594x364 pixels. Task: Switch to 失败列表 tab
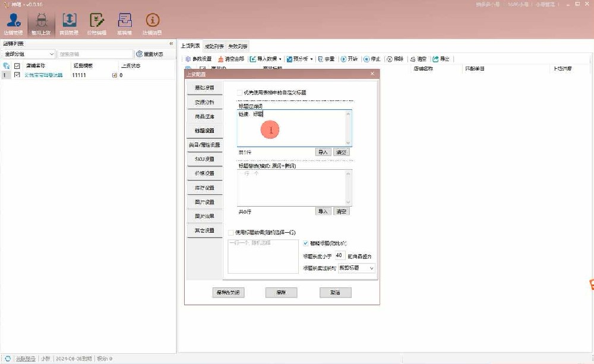(238, 46)
